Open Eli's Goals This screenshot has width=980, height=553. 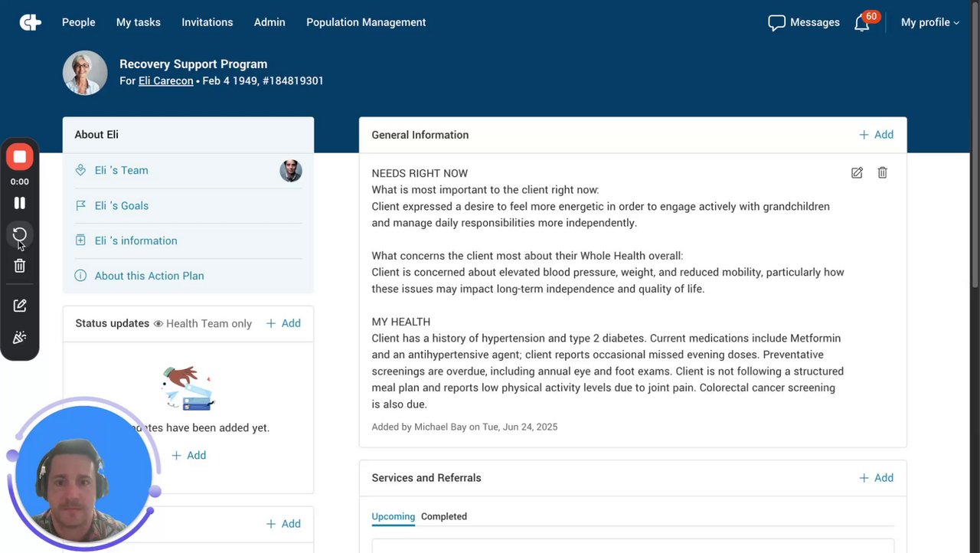122,205
